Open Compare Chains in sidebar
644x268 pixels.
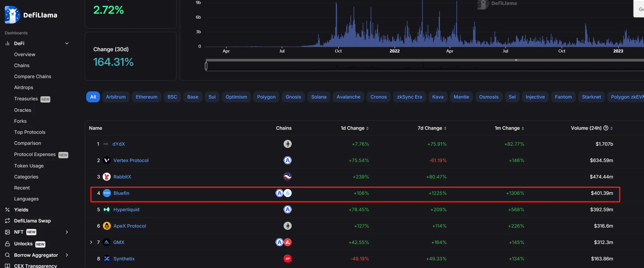[x=32, y=76]
